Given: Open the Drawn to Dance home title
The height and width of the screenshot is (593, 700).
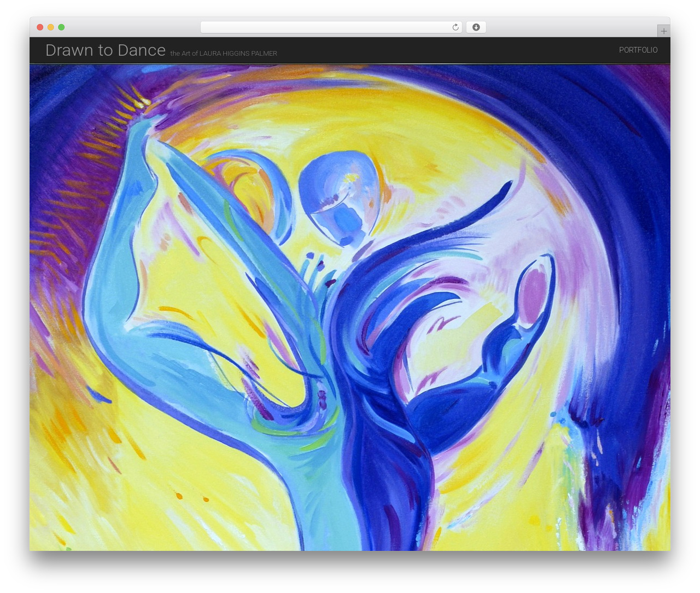Looking at the screenshot, I should tap(106, 50).
